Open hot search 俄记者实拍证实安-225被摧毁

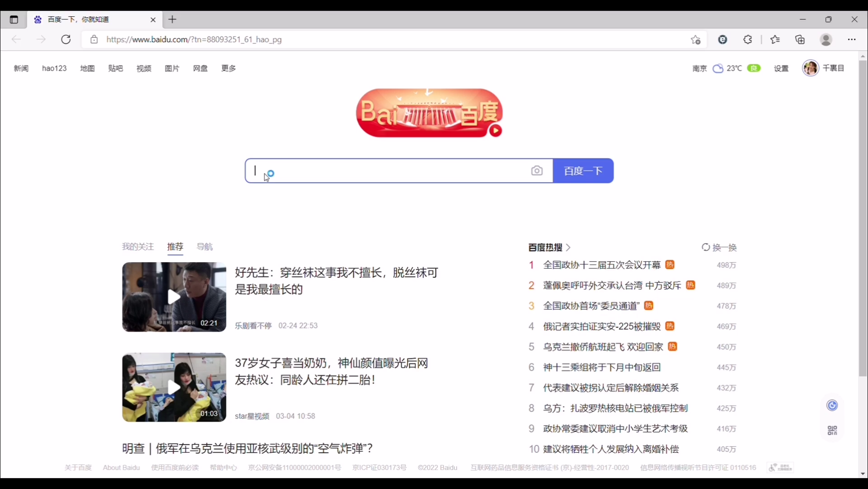(602, 326)
